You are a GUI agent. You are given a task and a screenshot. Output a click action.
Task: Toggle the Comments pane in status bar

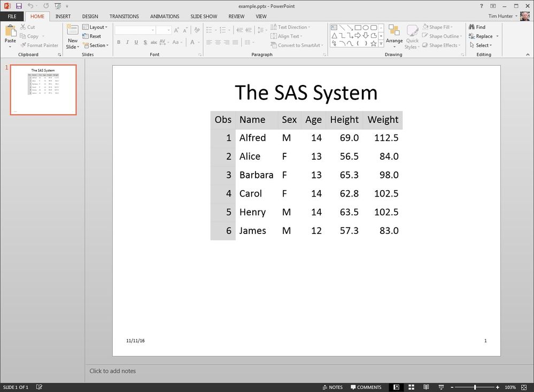point(366,387)
